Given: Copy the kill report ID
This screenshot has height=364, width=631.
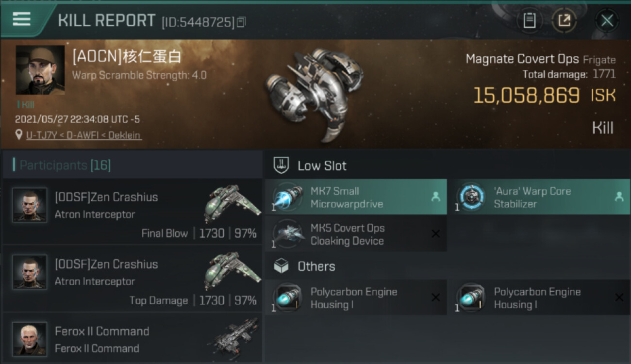Looking at the screenshot, I should point(242,22).
